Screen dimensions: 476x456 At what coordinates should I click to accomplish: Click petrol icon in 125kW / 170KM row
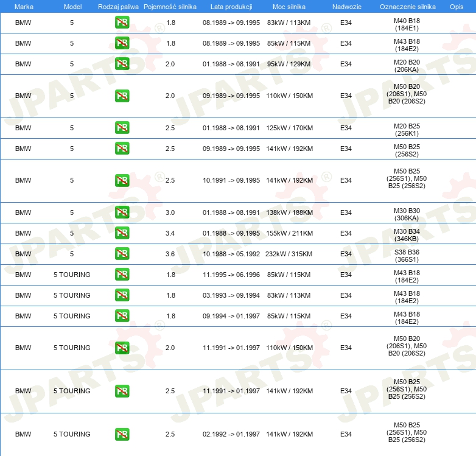122,128
